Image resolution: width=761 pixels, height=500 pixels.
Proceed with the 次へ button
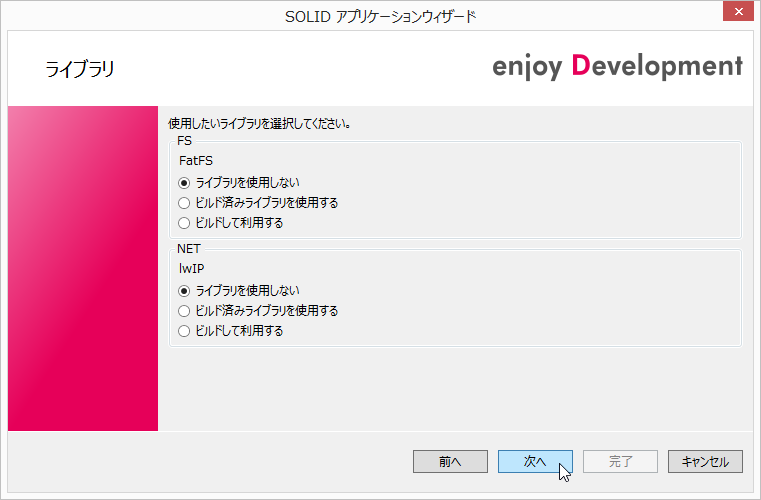(x=535, y=461)
